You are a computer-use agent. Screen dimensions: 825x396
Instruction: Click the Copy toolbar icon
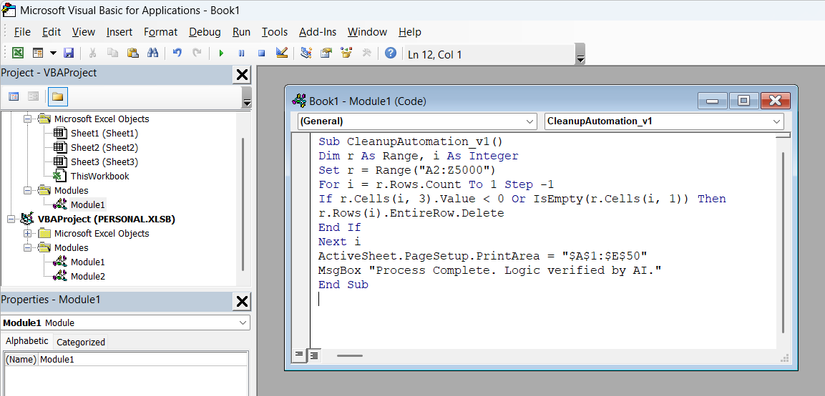pyautogui.click(x=113, y=53)
